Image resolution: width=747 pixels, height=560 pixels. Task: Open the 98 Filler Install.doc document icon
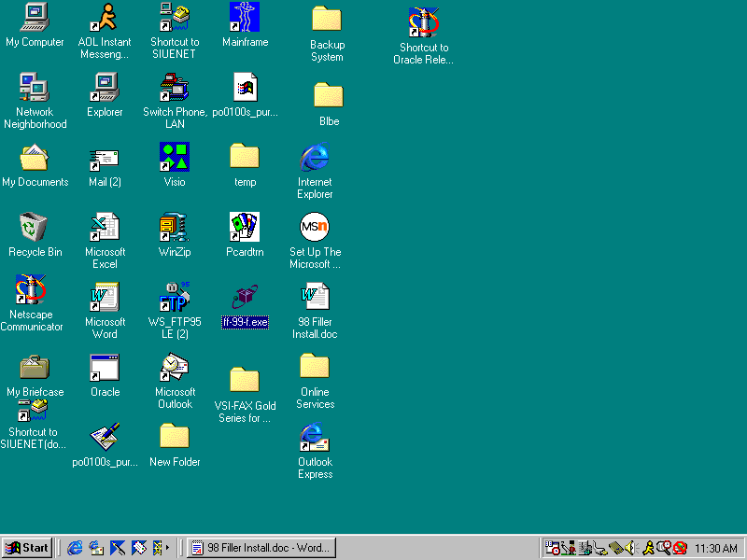[315, 297]
